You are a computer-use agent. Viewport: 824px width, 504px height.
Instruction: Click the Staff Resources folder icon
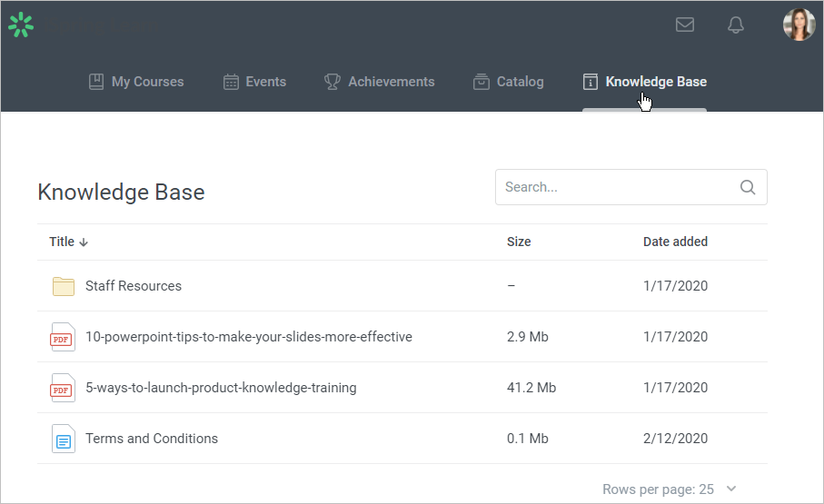(63, 286)
